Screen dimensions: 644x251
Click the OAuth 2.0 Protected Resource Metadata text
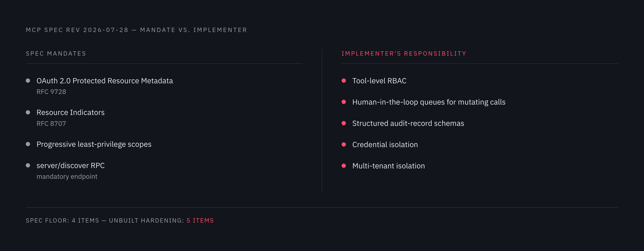[x=105, y=81]
